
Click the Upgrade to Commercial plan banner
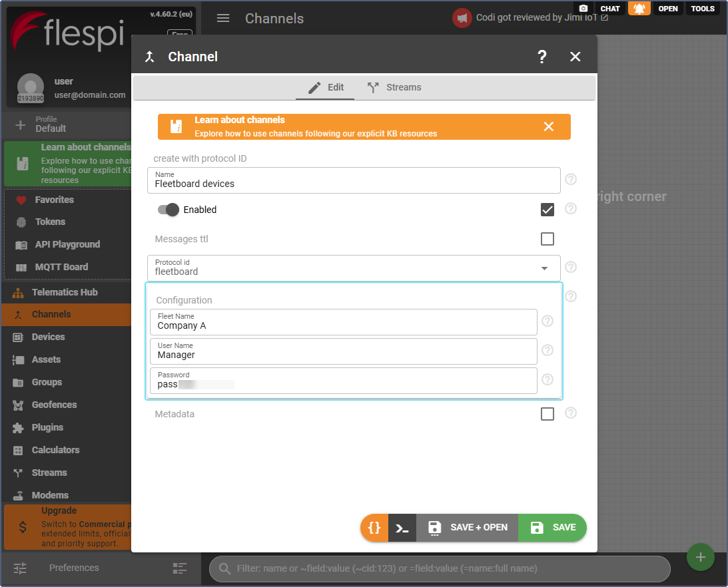coord(68,527)
